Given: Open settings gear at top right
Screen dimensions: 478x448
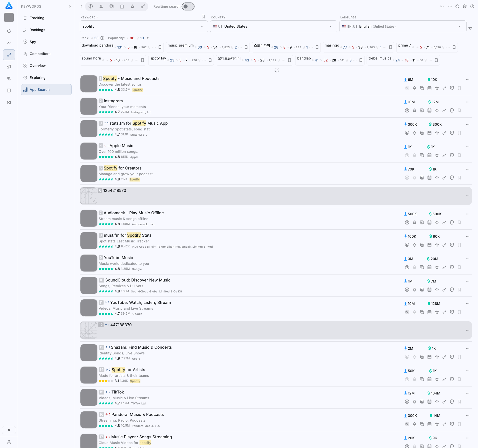Looking at the screenshot, I should (x=465, y=6).
